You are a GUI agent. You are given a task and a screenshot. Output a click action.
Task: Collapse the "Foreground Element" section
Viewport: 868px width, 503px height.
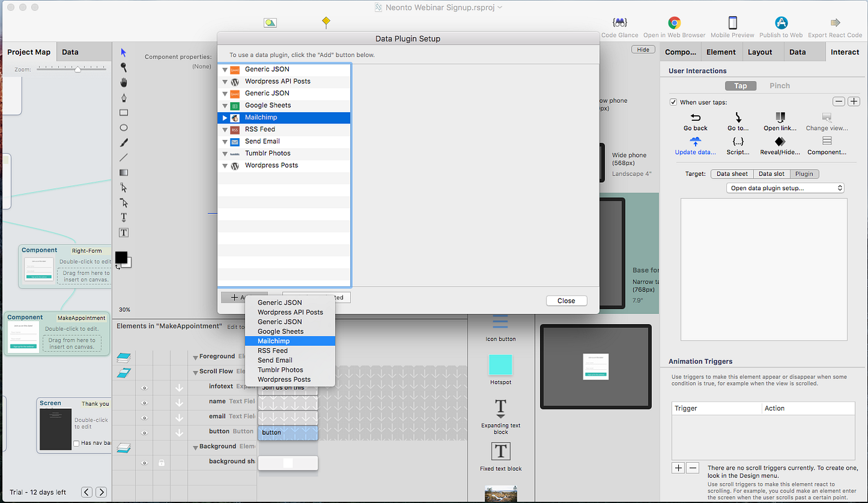(194, 357)
